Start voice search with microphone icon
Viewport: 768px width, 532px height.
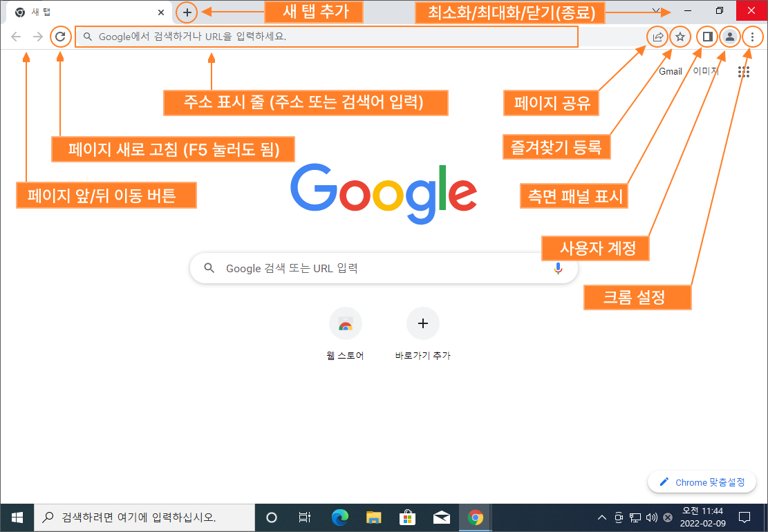(x=557, y=268)
